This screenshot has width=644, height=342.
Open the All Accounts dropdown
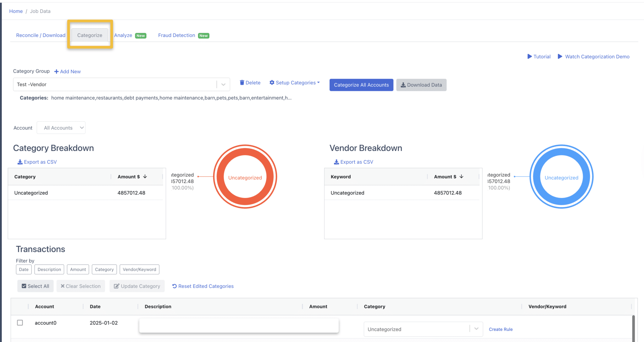pos(61,128)
